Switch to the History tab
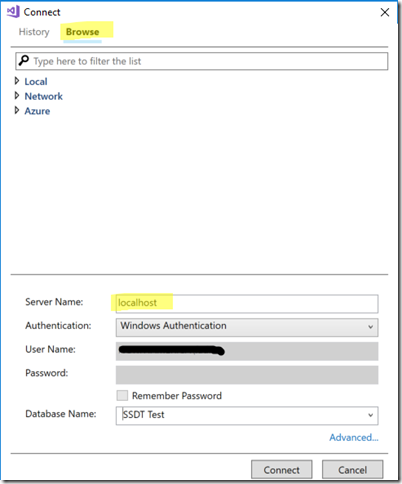The image size is (402, 484). point(34,32)
